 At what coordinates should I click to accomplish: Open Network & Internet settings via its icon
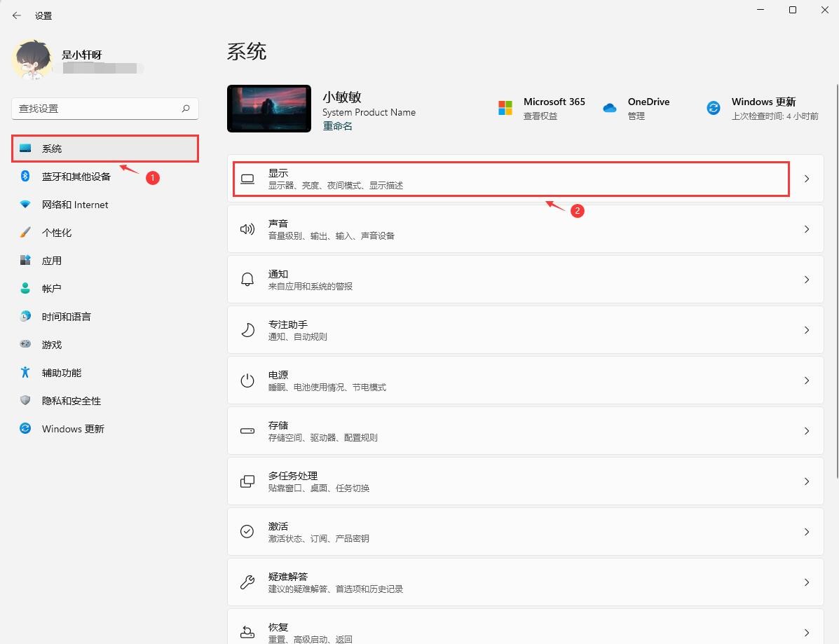pos(25,205)
